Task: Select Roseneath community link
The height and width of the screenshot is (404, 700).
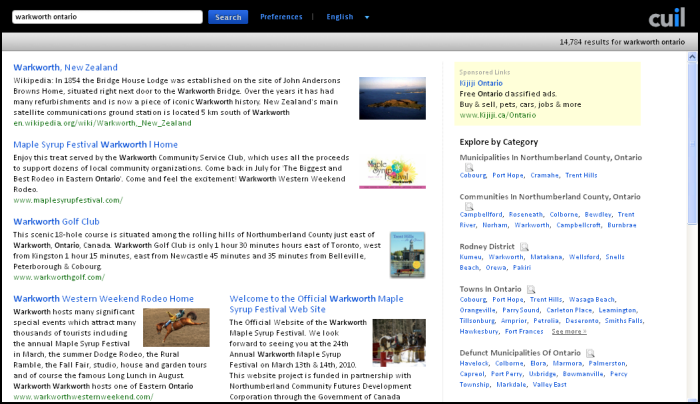Action: [x=526, y=215]
